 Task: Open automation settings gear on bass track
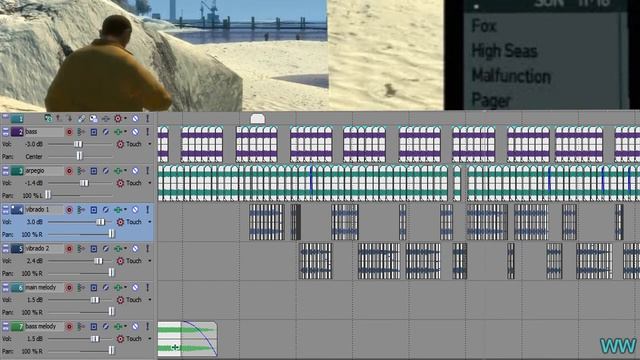(x=120, y=144)
